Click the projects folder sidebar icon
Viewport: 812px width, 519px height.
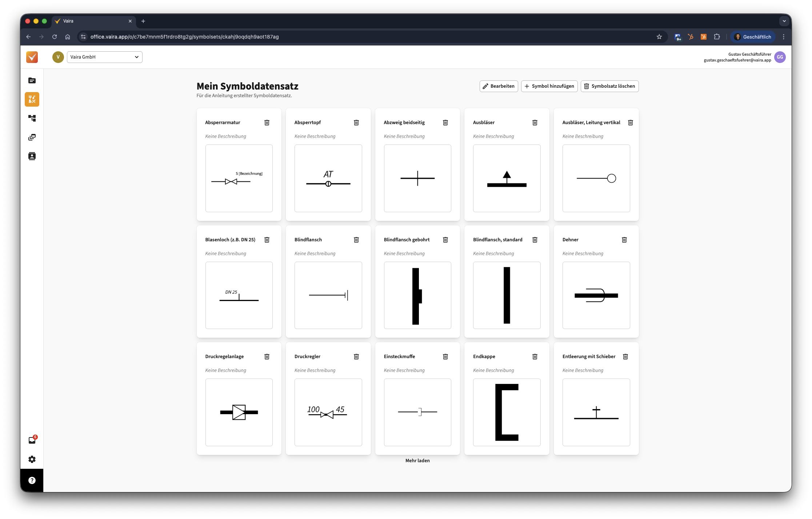pos(32,80)
